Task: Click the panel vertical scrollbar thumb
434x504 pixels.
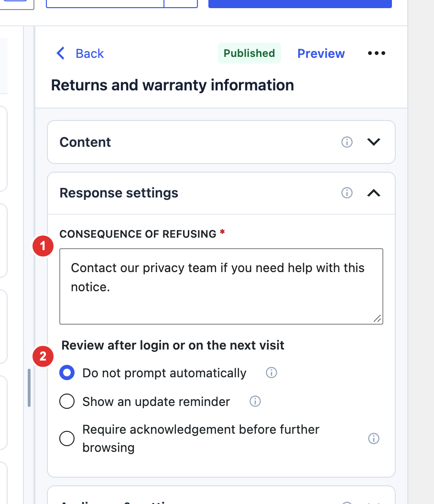Action: [x=29, y=388]
